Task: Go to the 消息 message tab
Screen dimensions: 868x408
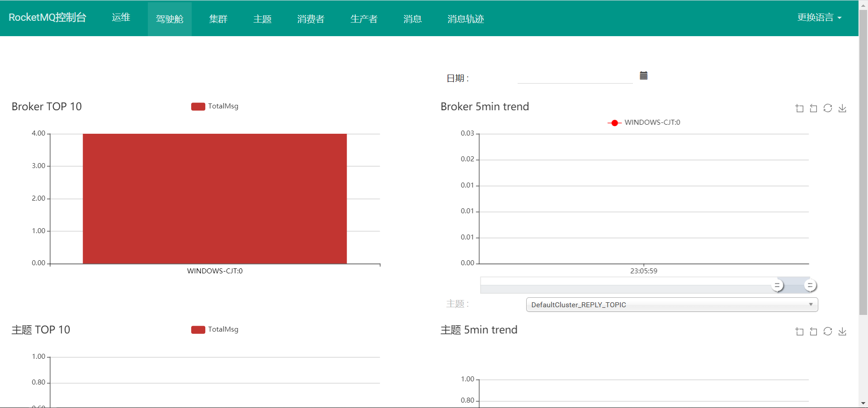Action: click(412, 19)
